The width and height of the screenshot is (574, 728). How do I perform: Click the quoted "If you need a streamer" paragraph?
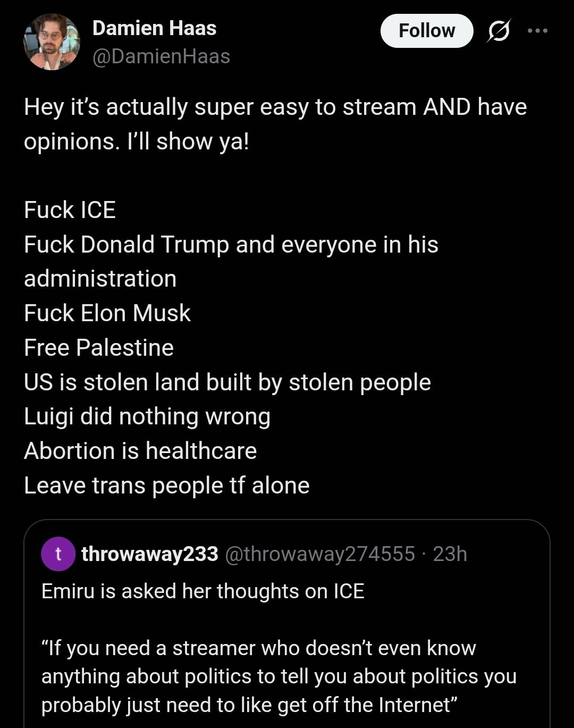tap(278, 676)
